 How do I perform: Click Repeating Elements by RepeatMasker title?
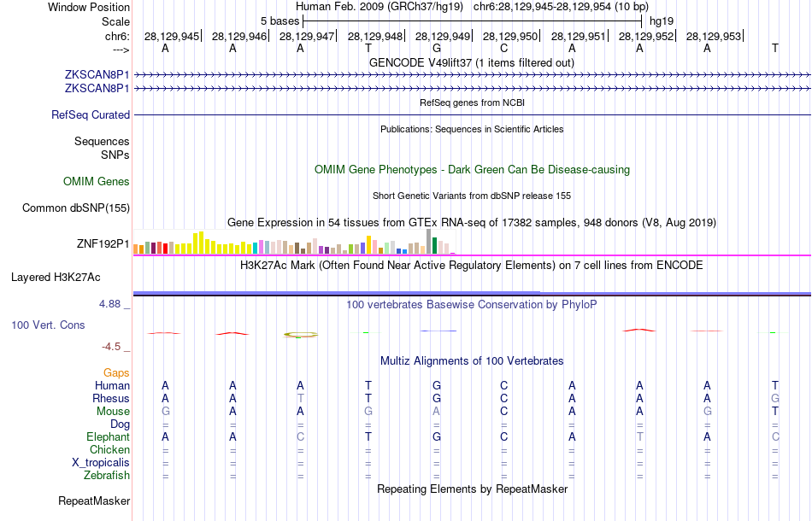point(473,489)
